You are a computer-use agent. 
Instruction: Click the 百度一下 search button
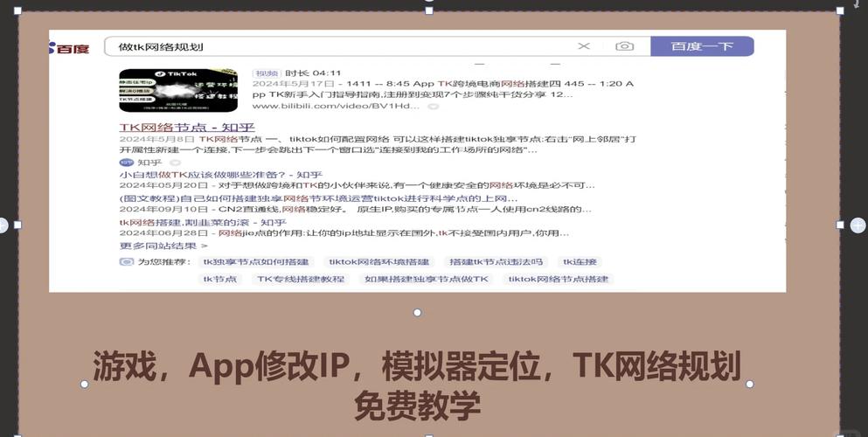click(x=702, y=46)
